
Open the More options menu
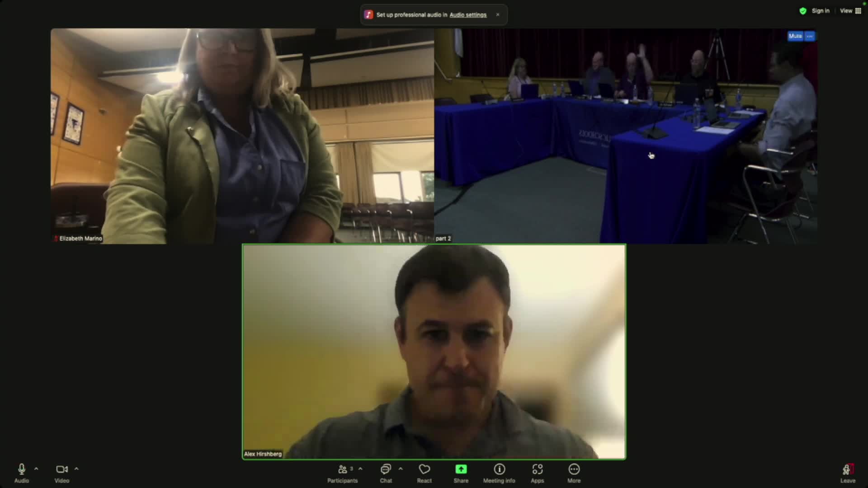[574, 469]
